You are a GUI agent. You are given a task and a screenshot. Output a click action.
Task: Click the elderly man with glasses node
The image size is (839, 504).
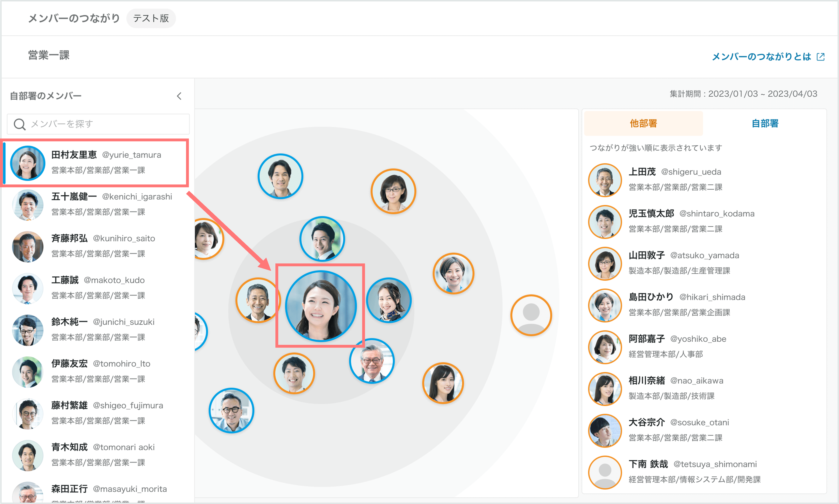pos(372,361)
